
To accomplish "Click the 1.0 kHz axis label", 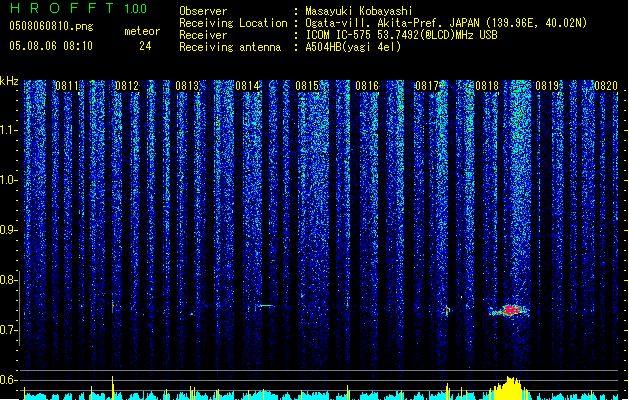I will pyautogui.click(x=9, y=180).
